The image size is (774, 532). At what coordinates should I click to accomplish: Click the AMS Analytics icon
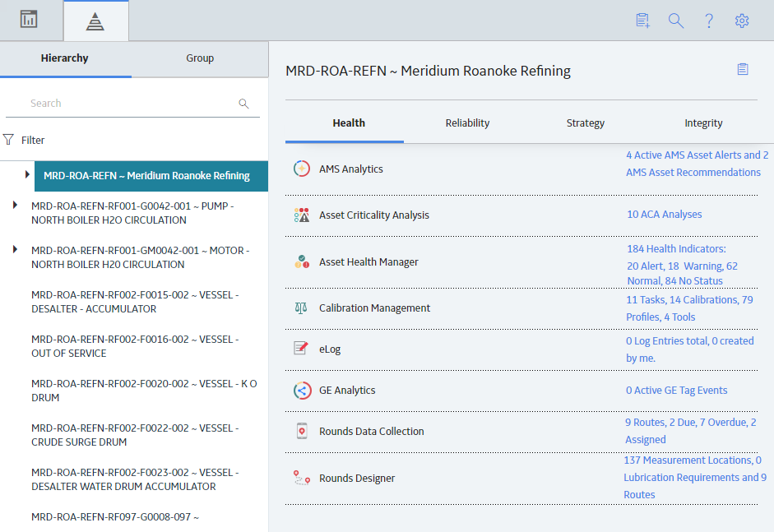click(302, 169)
